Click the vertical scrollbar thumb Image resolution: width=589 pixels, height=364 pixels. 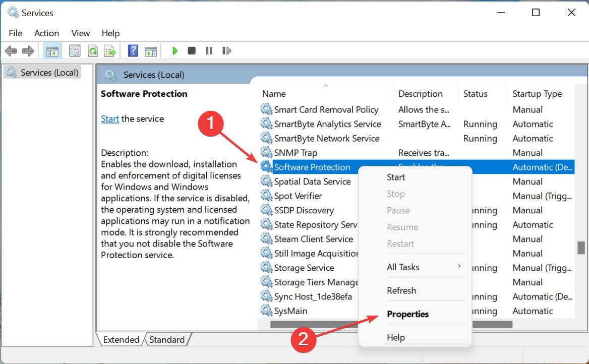click(581, 248)
